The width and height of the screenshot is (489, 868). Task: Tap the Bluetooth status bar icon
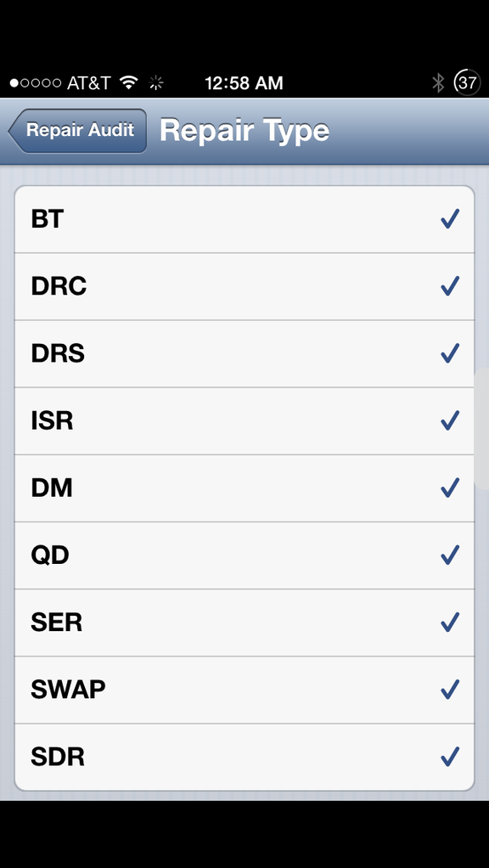click(x=438, y=83)
